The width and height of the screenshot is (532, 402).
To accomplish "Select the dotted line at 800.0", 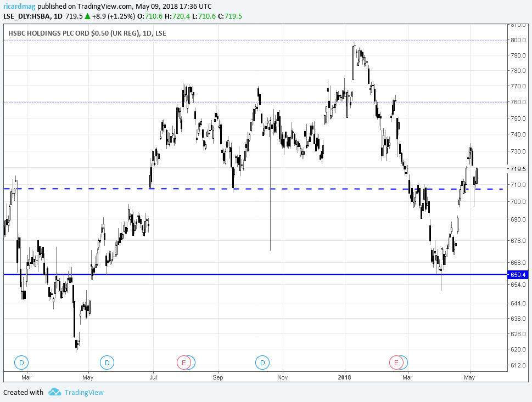I will [255, 41].
